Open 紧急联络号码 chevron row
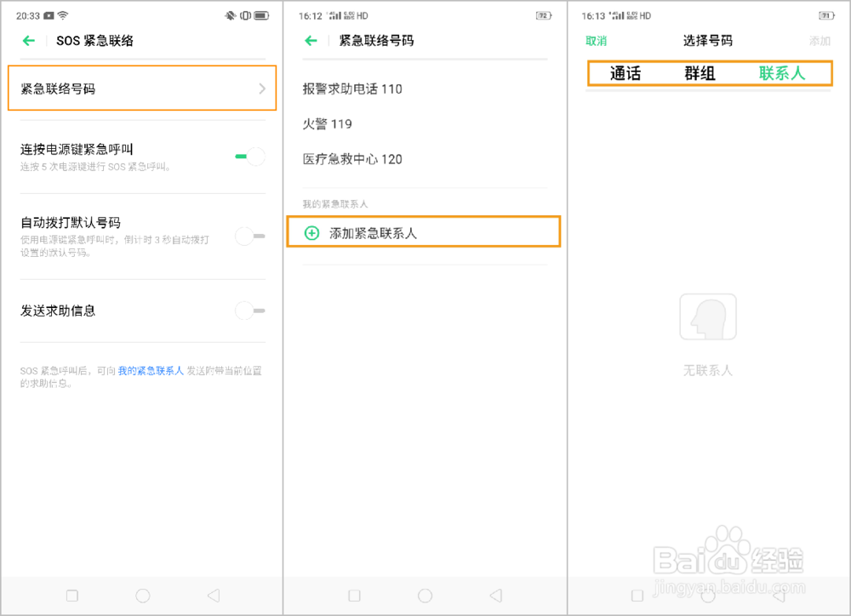The height and width of the screenshot is (616, 851). 142,88
